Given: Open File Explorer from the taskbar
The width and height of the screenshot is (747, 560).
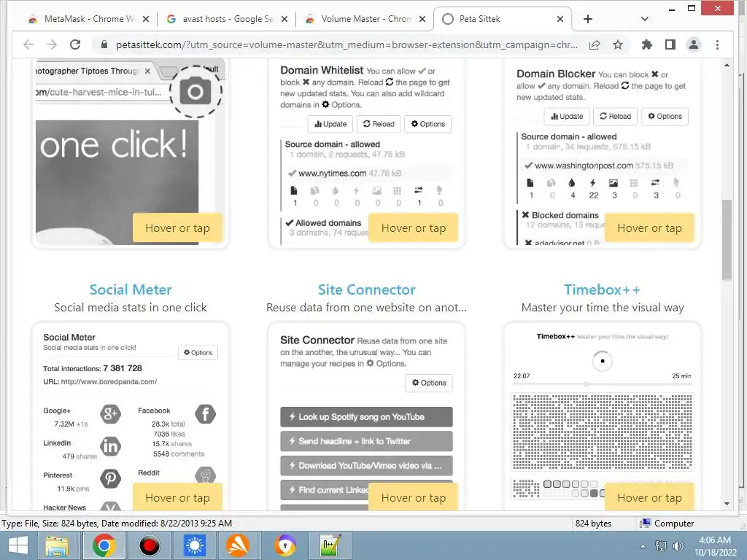Looking at the screenshot, I should coord(57,545).
